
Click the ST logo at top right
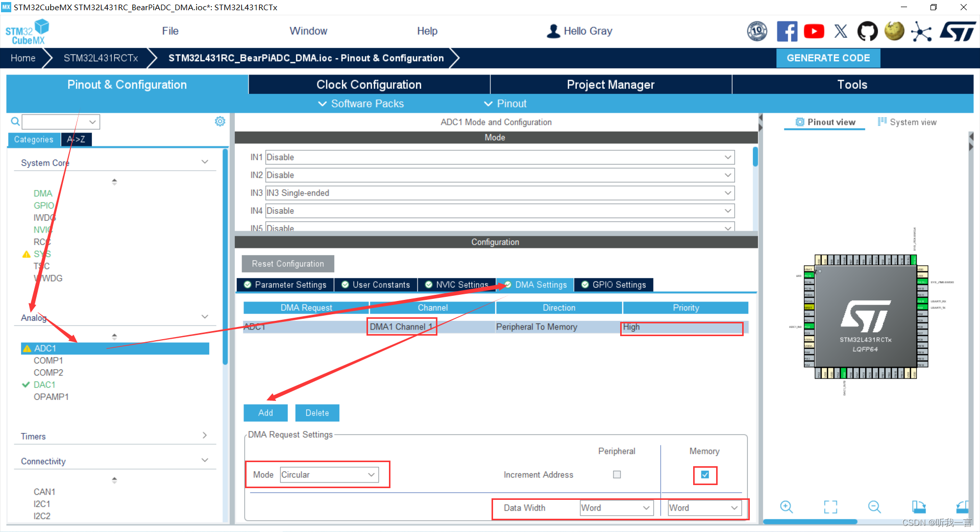point(958,31)
